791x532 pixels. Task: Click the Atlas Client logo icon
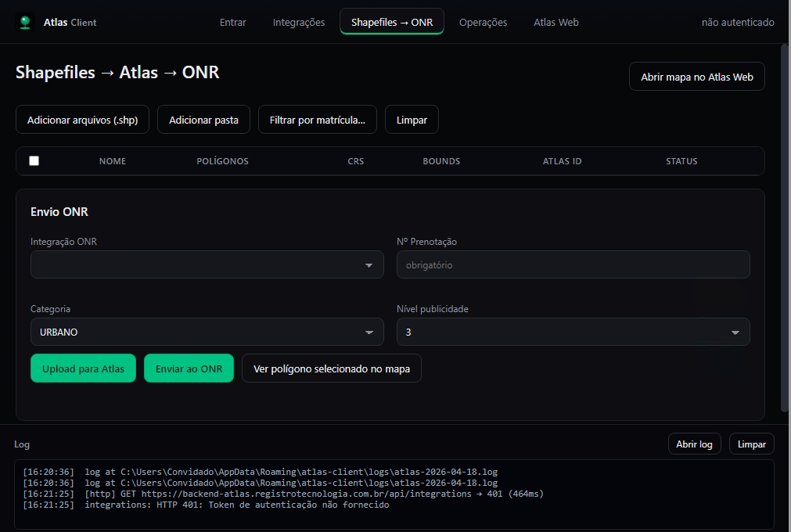click(x=25, y=22)
